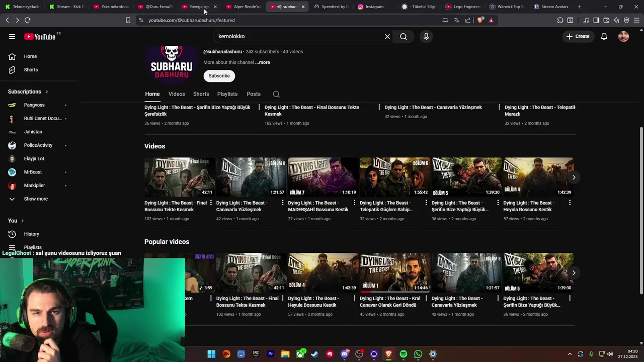
Task: Open Leo AI sparkle icon
Action: pyautogui.click(x=616, y=20)
